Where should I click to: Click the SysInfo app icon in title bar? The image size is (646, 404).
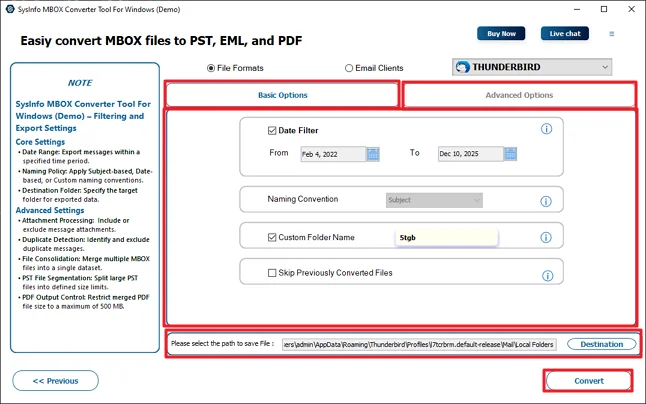tap(10, 9)
